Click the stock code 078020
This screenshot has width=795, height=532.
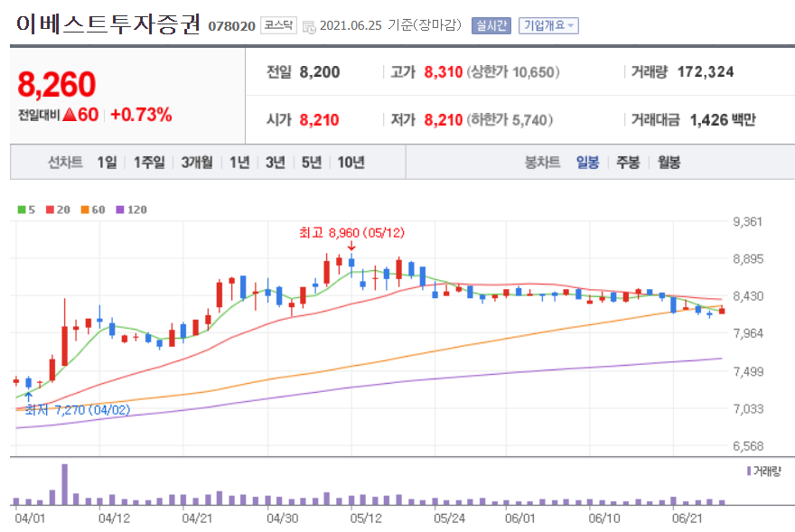coord(231,26)
